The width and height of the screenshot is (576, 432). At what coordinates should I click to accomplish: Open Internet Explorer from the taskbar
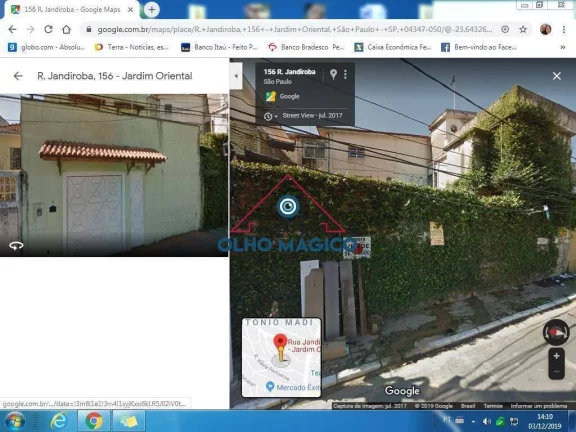[59, 421]
